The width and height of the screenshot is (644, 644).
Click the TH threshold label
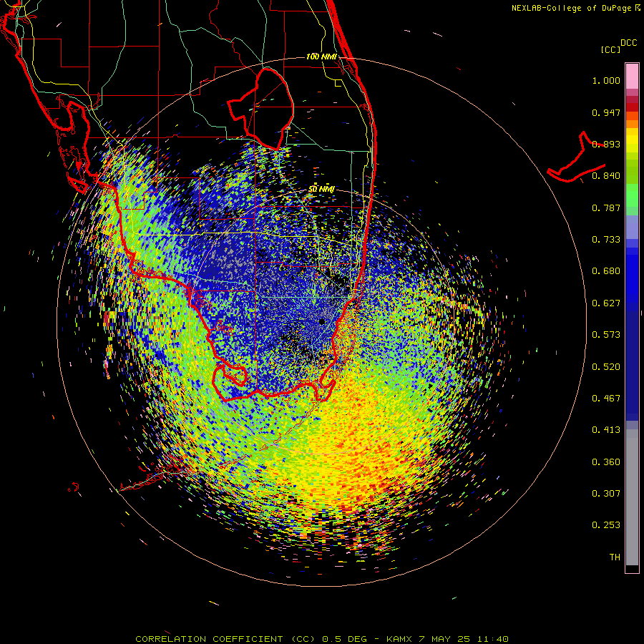pyautogui.click(x=615, y=557)
